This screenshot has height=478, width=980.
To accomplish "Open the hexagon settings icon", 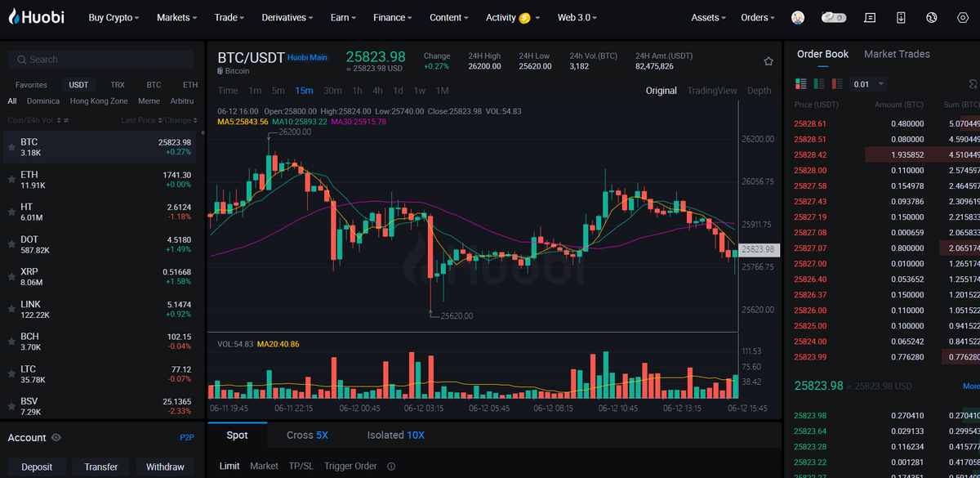I will point(963,17).
